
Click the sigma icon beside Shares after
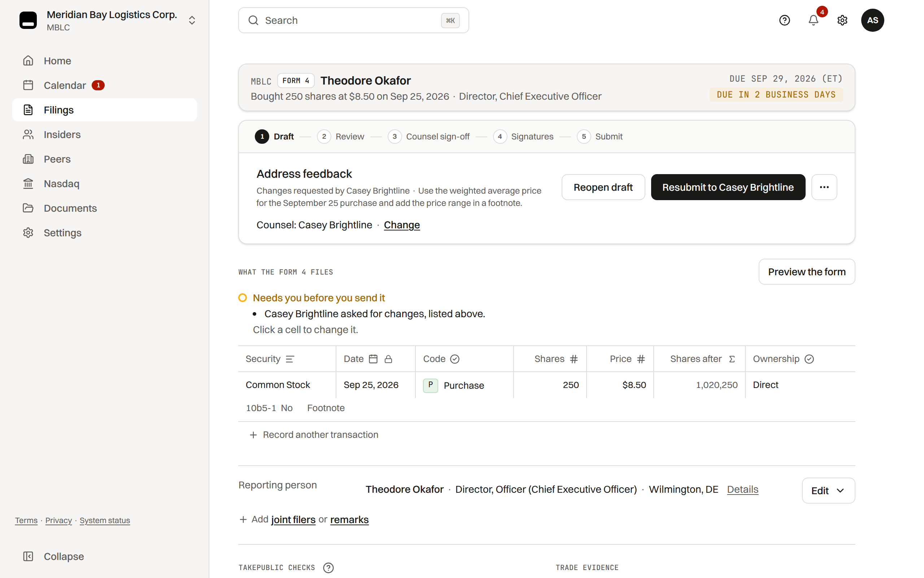pyautogui.click(x=732, y=359)
